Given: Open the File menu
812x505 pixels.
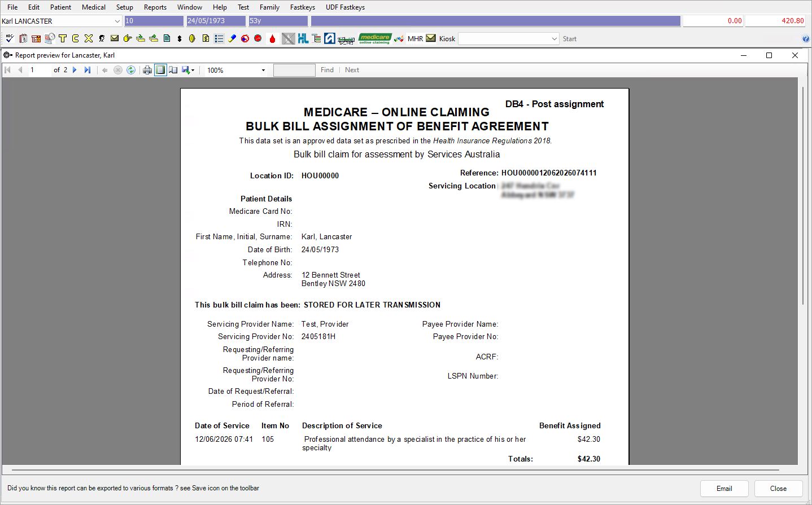Looking at the screenshot, I should 12,7.
